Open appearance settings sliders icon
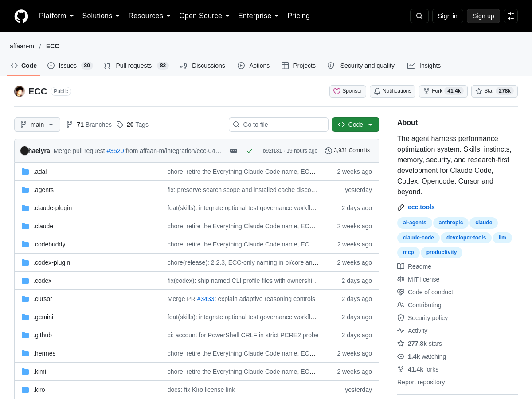This screenshot has width=532, height=399. [511, 16]
